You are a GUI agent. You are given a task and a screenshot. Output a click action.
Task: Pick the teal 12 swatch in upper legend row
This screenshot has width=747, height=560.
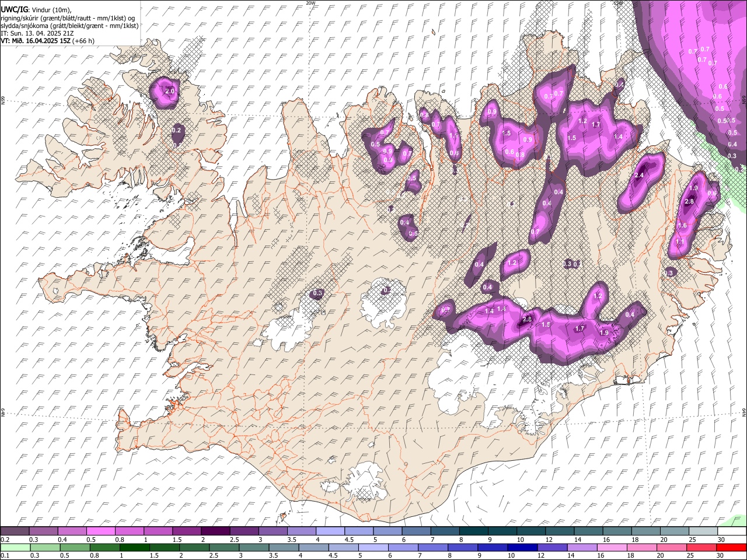560,531
